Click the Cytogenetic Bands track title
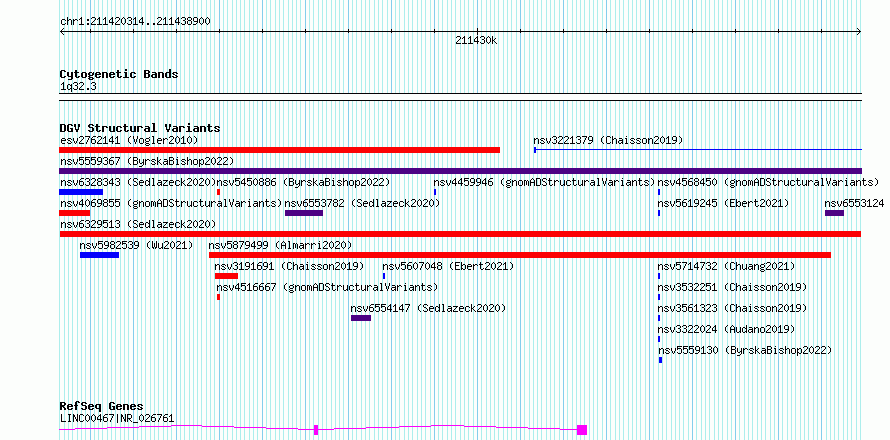The image size is (890, 440). pos(119,74)
